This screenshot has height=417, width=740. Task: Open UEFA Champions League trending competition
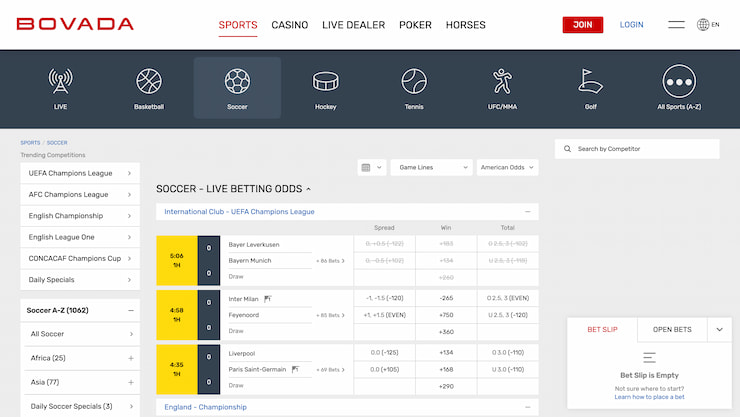(x=80, y=173)
